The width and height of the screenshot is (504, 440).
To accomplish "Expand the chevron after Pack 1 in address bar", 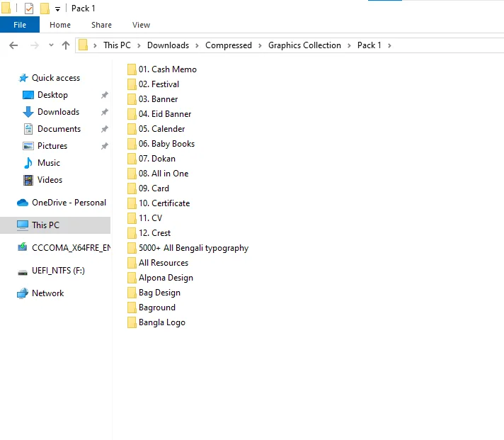I will click(389, 45).
